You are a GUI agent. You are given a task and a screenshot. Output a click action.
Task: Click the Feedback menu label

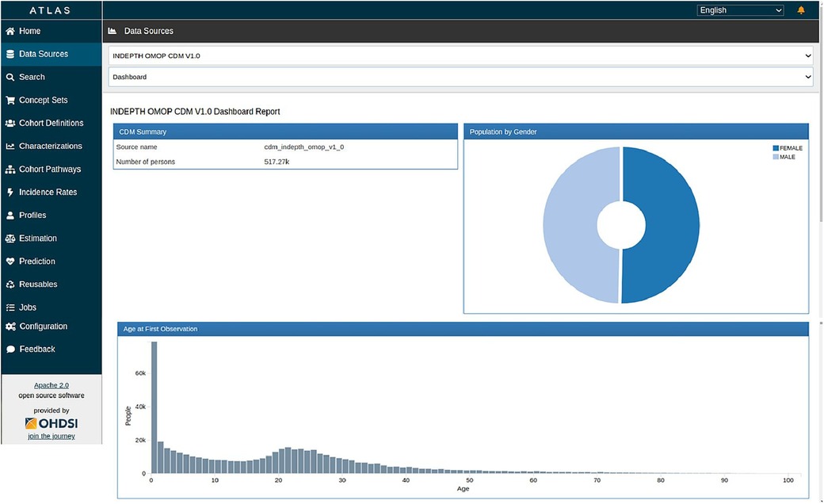[x=37, y=349]
